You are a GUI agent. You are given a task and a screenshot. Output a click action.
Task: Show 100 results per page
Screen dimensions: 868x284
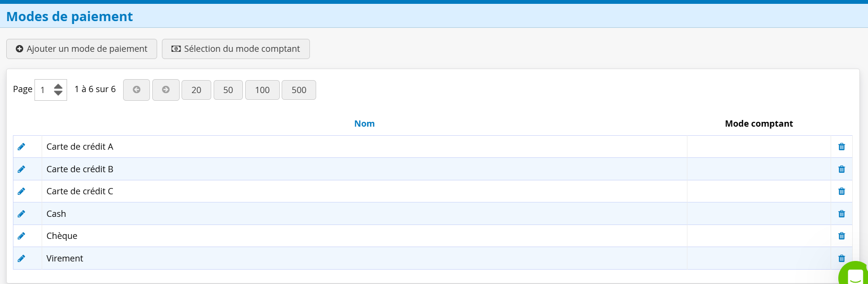click(x=263, y=90)
